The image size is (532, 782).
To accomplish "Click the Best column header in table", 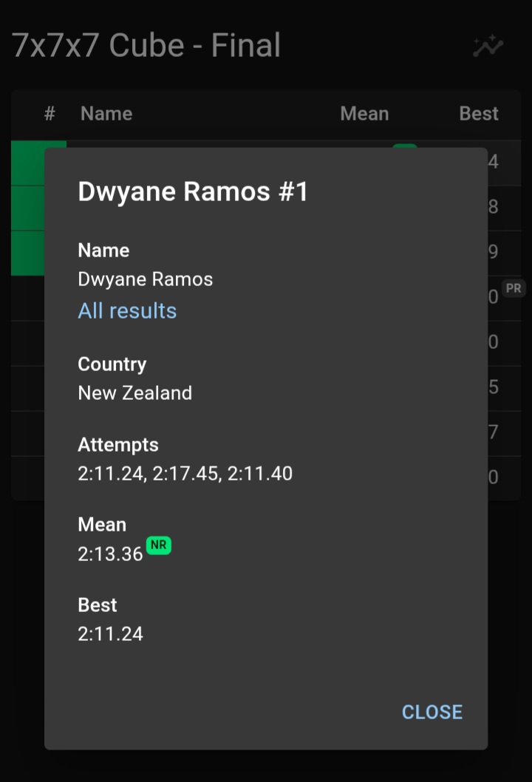I will [479, 114].
